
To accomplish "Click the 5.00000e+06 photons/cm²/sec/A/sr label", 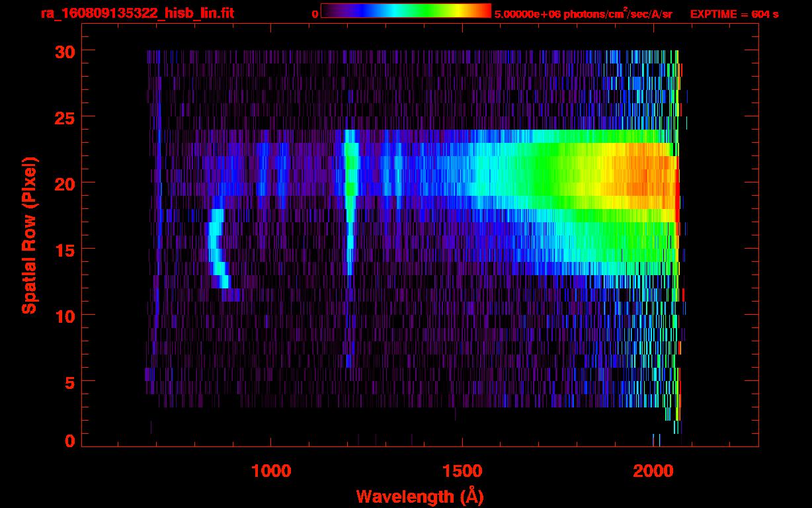I will pyautogui.click(x=583, y=14).
